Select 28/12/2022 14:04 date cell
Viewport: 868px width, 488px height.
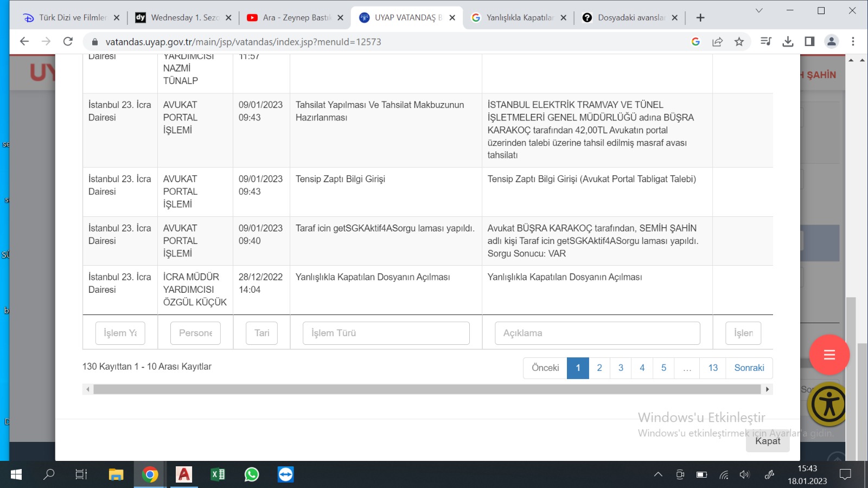click(x=261, y=290)
